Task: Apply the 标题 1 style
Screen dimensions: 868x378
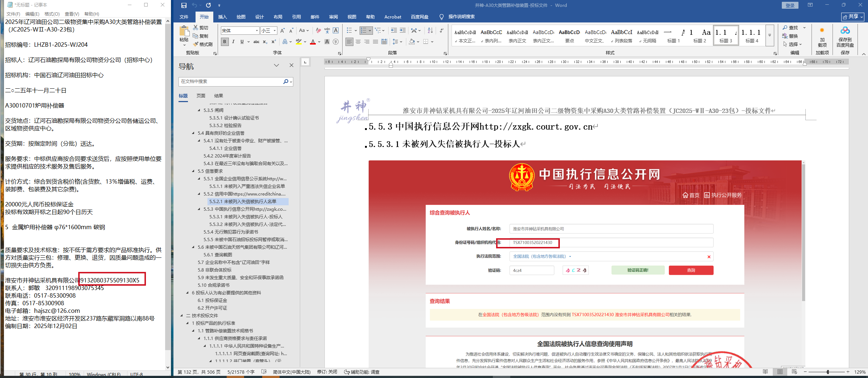Action: [673, 35]
